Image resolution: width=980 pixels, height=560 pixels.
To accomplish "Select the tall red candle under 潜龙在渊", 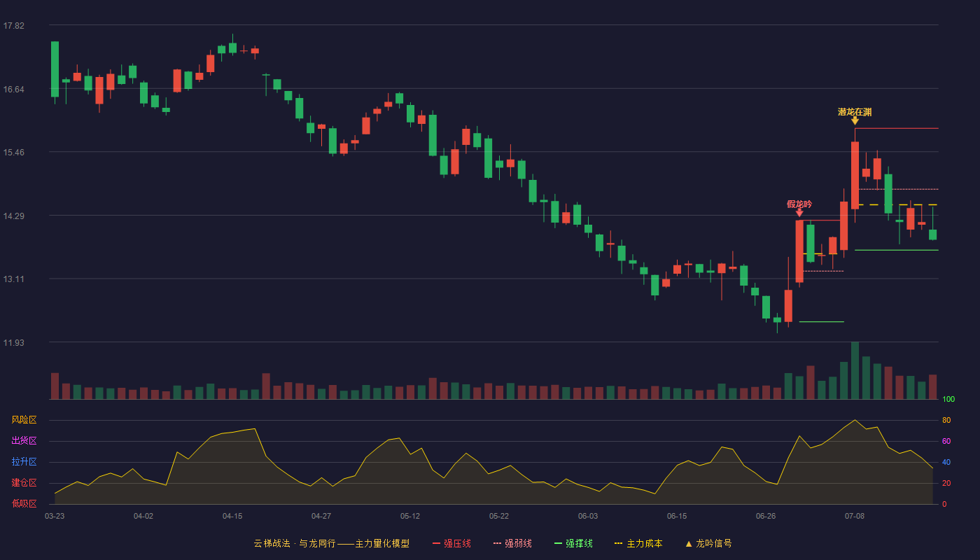I will 855,175.
